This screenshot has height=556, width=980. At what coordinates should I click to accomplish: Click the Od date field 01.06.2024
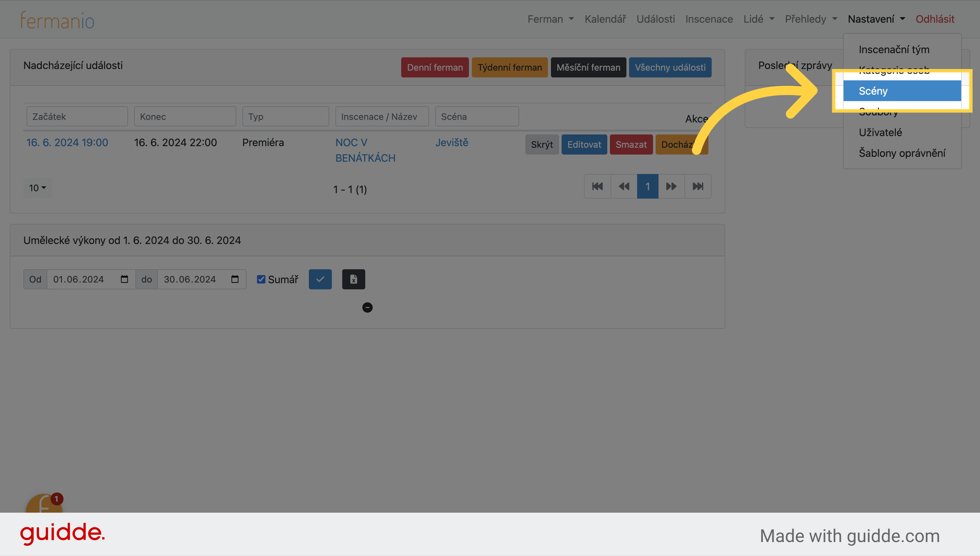click(x=91, y=279)
